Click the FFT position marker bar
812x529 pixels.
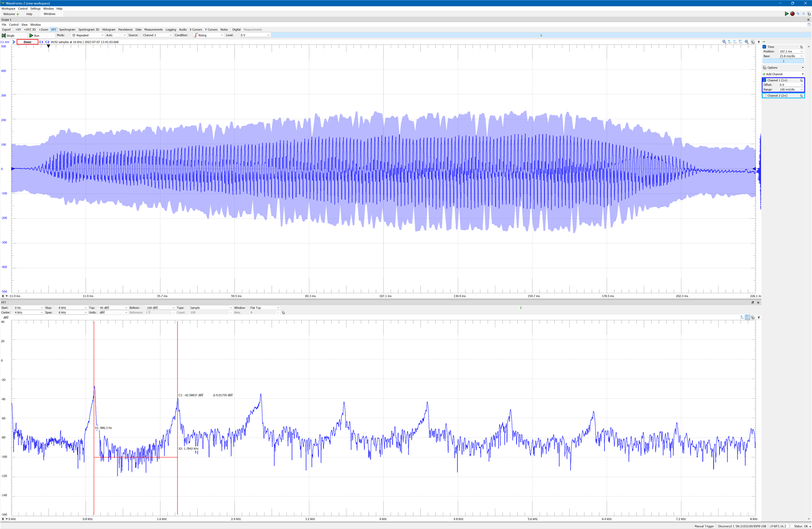[521, 308]
